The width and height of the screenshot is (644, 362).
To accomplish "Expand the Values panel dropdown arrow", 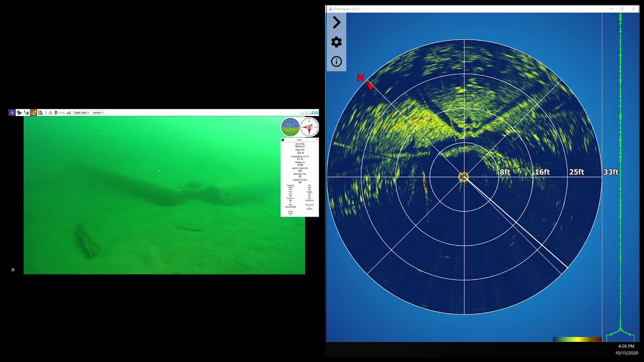I will [317, 140].
